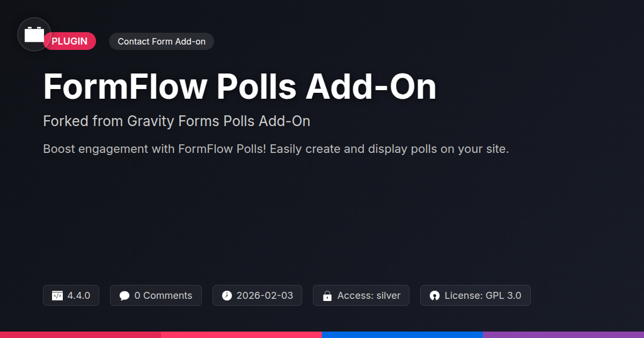Screen dimensions: 644x338
Task: Select the red PLUGIN badge
Action: pyautogui.click(x=73, y=41)
